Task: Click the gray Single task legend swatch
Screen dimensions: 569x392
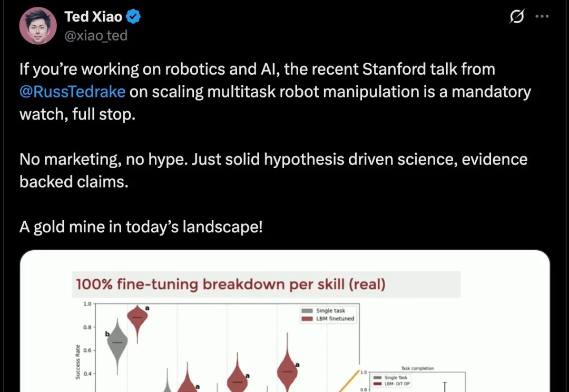Action: coord(307,311)
